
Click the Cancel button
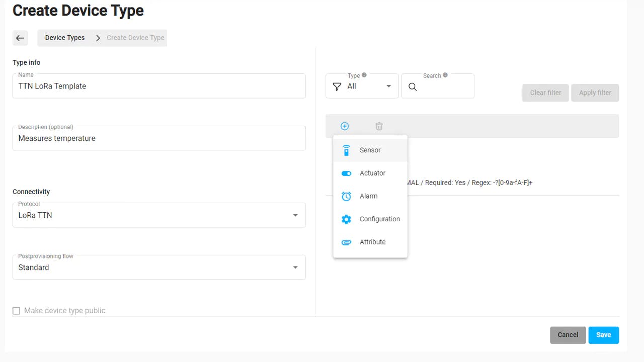tap(568, 335)
